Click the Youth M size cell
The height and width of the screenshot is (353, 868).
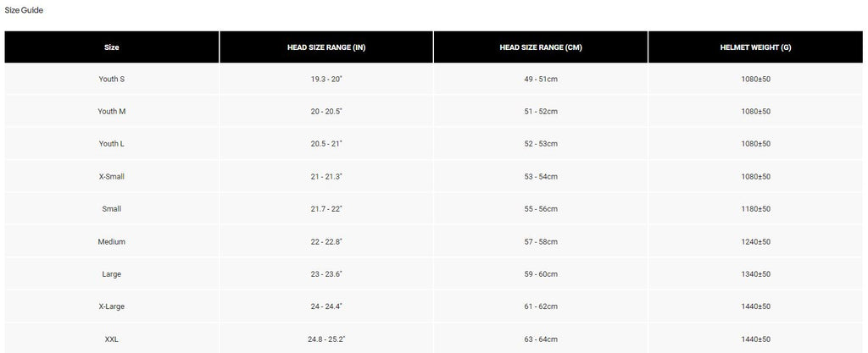tap(111, 112)
